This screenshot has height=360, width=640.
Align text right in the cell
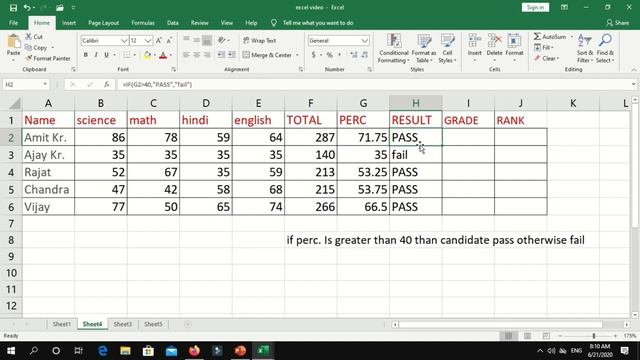207,55
